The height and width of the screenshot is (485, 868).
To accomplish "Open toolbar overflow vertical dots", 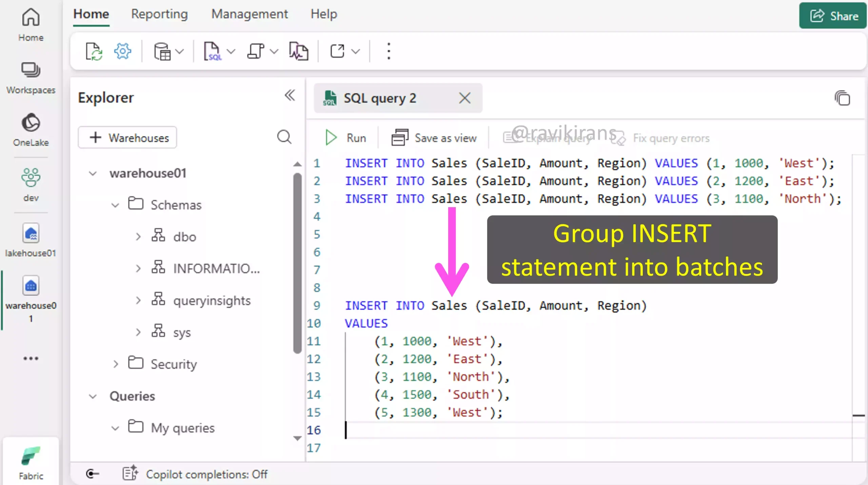I will [389, 52].
